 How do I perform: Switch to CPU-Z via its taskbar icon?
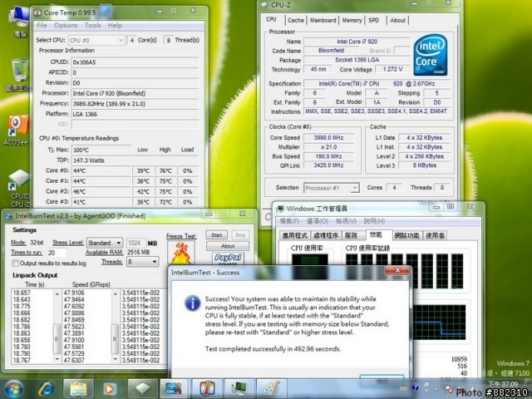142,389
